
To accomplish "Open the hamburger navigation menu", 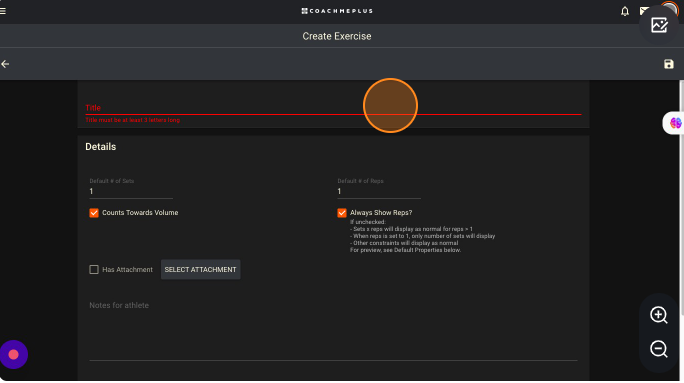I will click(x=3, y=11).
